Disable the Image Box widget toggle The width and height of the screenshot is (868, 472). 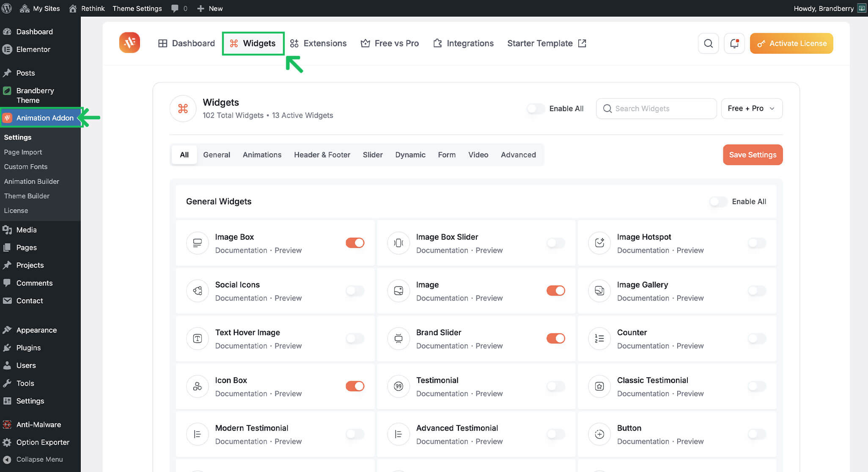[354, 243]
